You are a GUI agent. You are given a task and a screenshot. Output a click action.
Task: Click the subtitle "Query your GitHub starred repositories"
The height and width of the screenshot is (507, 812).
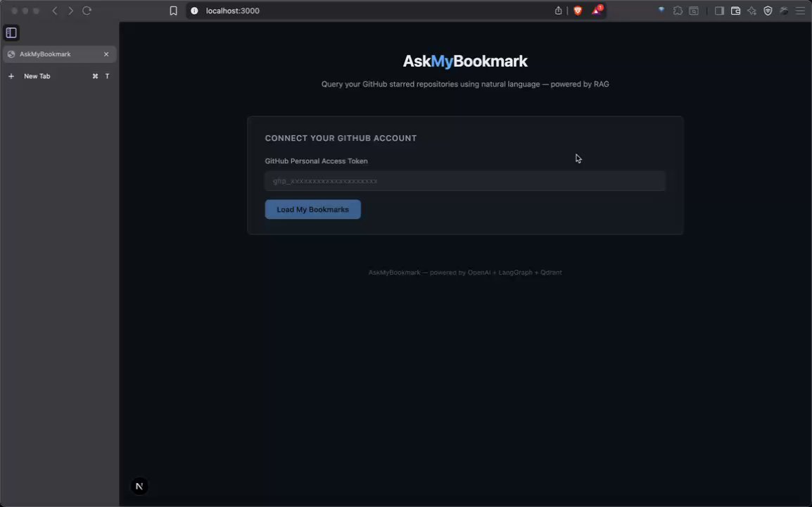[465, 84]
